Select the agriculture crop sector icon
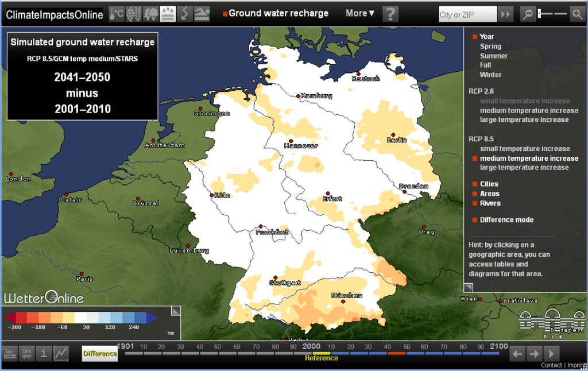 134,14
